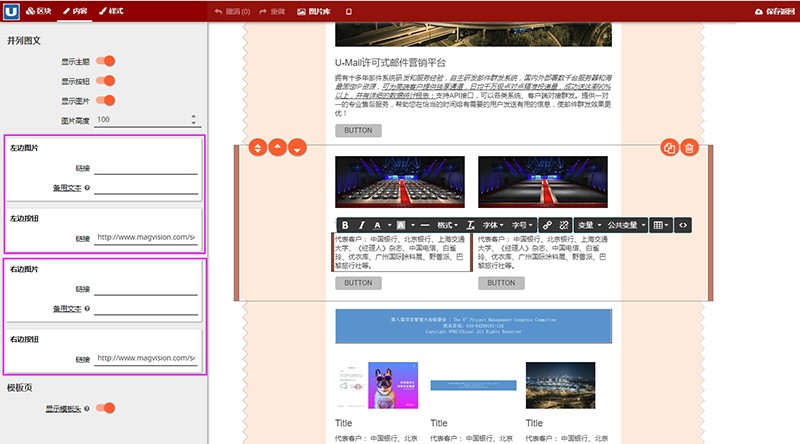Click the remove link icon
800x444 pixels.
pos(564,225)
